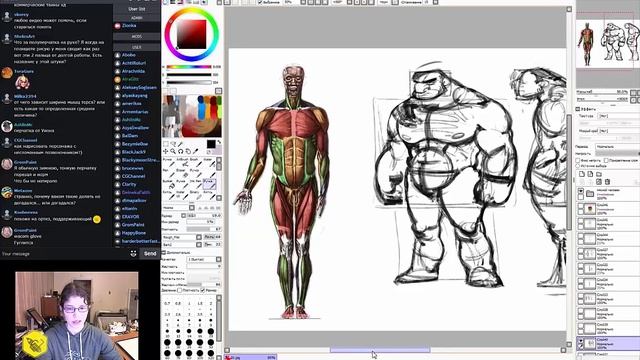Create a new normal layer
The image size is (640, 360).
click(582, 174)
